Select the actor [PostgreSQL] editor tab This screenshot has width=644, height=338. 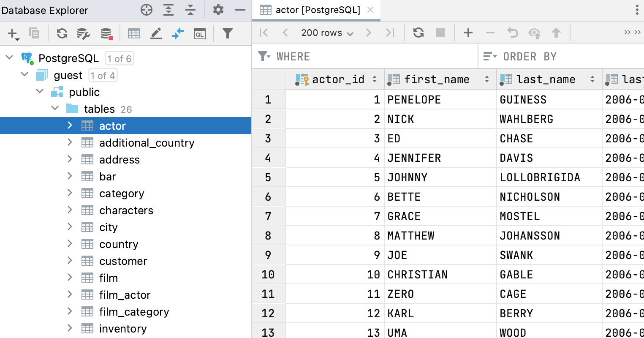coord(317,10)
